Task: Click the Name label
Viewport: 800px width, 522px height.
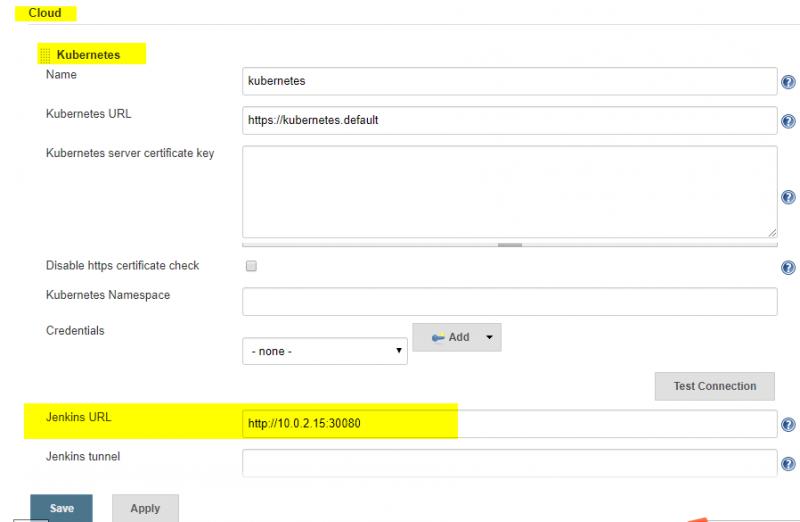Action: click(61, 74)
